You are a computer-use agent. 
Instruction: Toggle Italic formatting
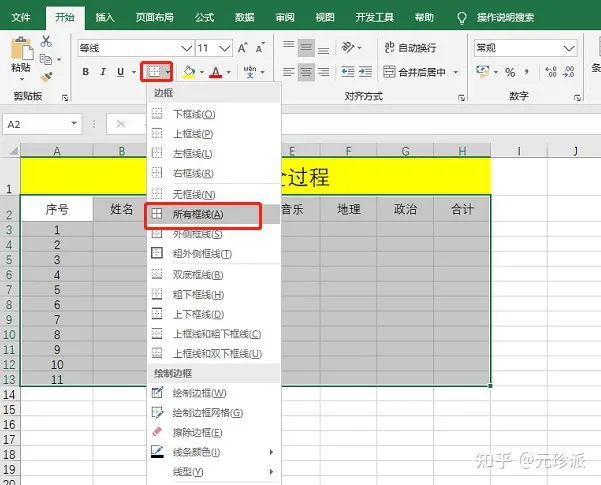tap(103, 72)
